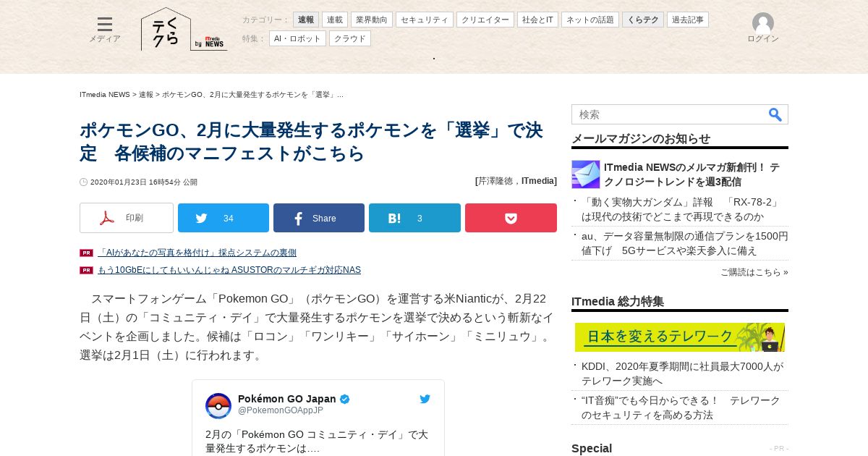The height and width of the screenshot is (456, 868).
Task: Click the @PokemonGOAppJP handle
Action: click(281, 410)
